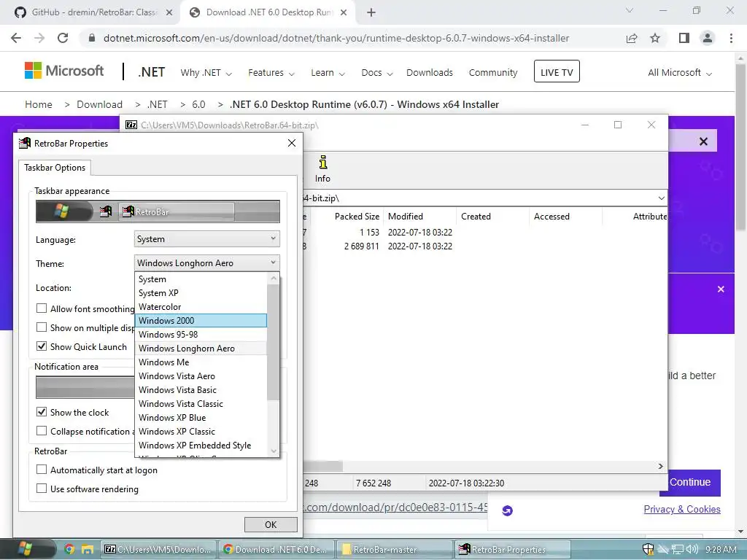Select Windows 2000 theme
This screenshot has width=747, height=560.
[201, 321]
